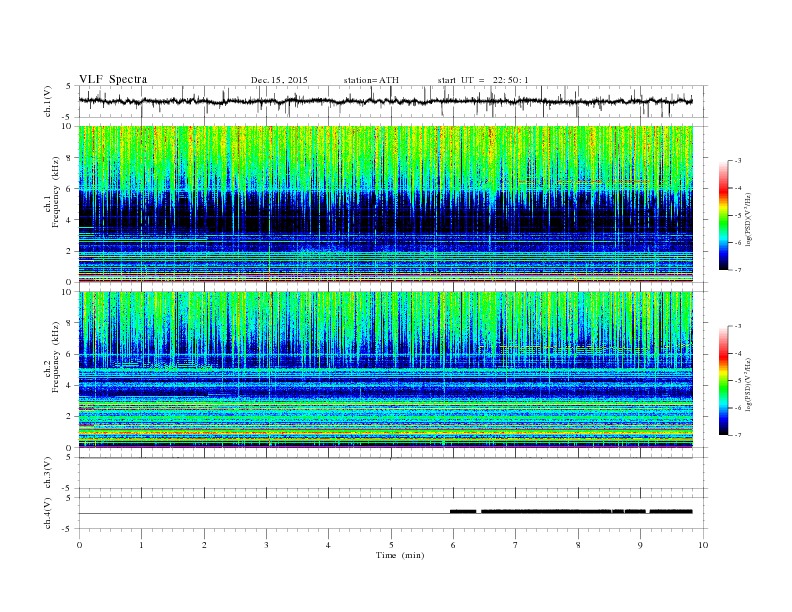Click the ch.2 PSD color scale bar

pyautogui.click(x=724, y=381)
